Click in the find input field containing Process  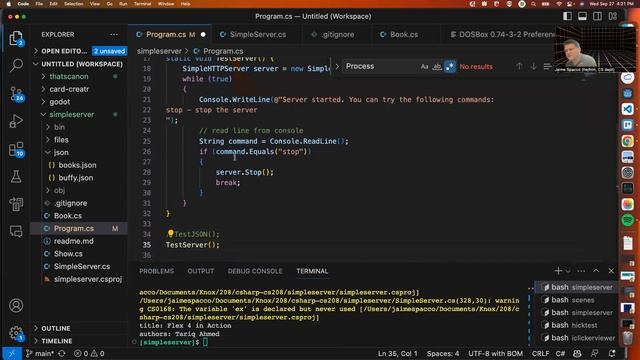click(x=380, y=66)
